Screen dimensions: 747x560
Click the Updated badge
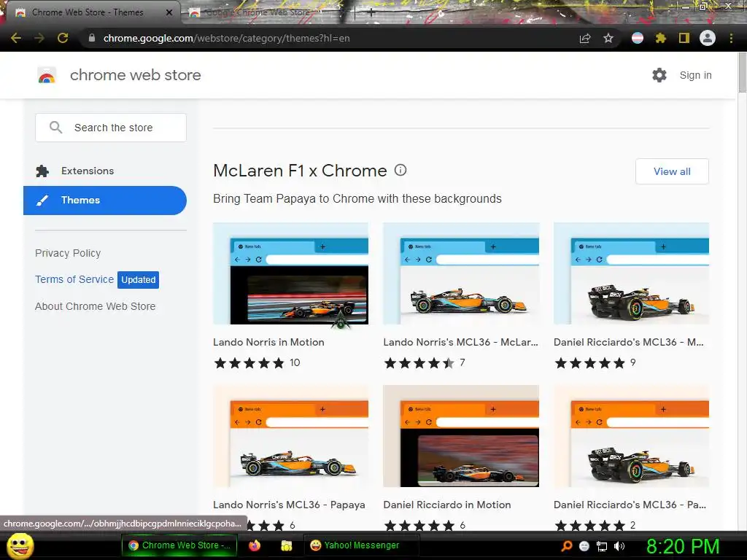[x=138, y=280]
